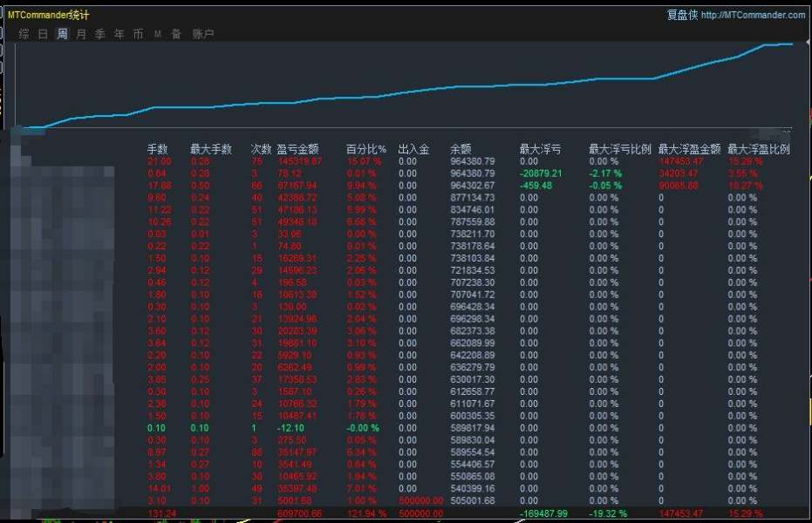
Task: Select the 百分比% column header
Action: point(365,149)
